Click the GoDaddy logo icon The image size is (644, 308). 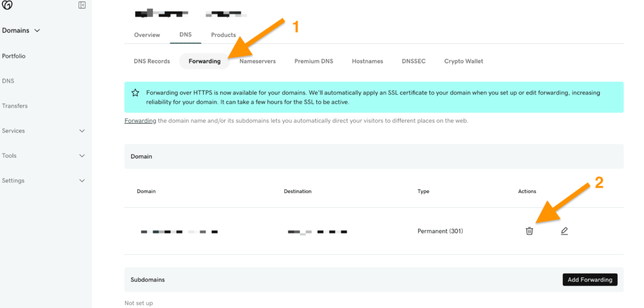(x=8, y=5)
